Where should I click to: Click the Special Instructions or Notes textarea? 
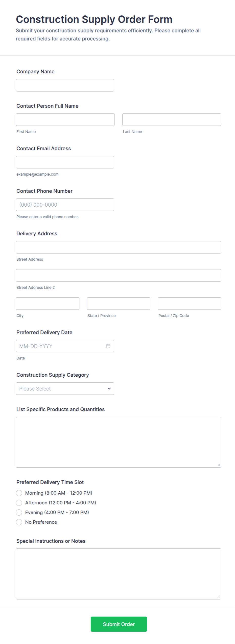point(119,574)
